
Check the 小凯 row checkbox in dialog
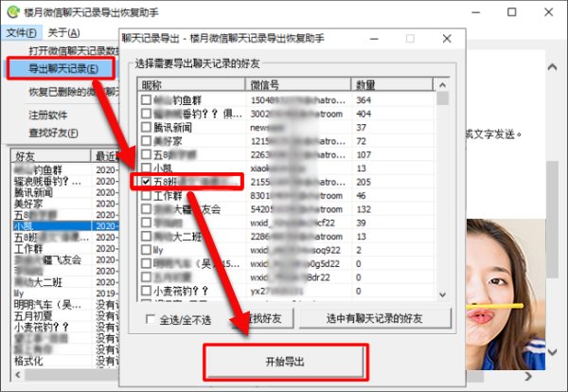click(146, 169)
